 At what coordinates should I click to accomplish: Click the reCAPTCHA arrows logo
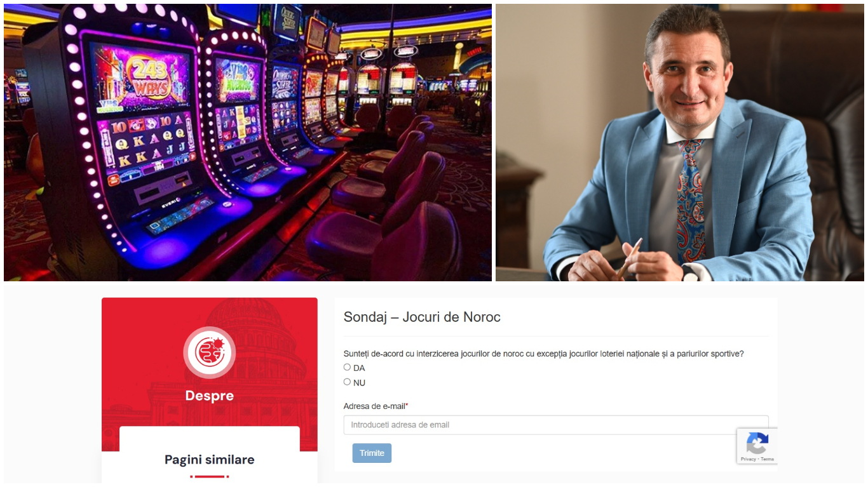(x=757, y=443)
